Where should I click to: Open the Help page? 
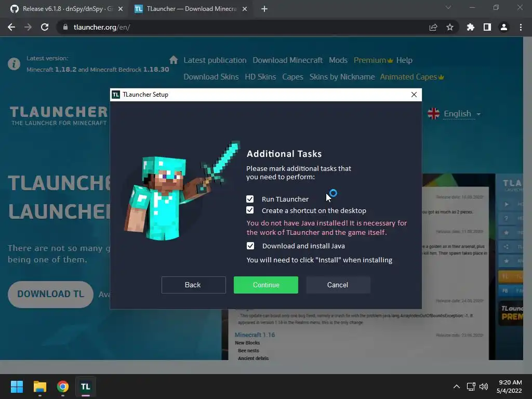pos(404,60)
